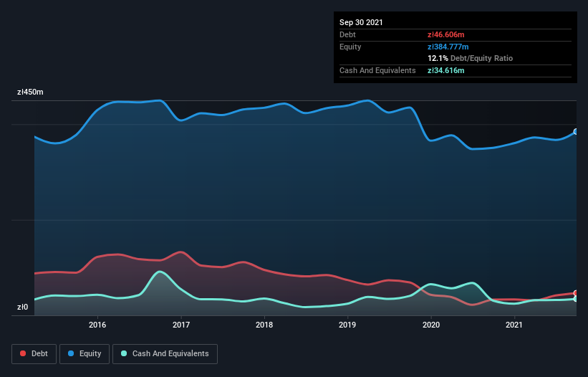Select the Equity endpoint marker on chart
Image resolution: width=588 pixels, height=377 pixels.
[x=576, y=132]
